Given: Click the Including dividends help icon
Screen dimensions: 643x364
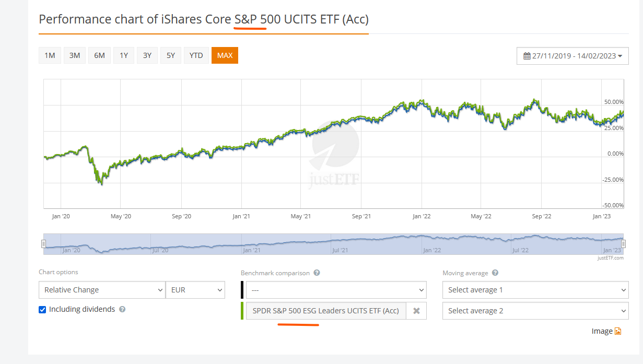Looking at the screenshot, I should pyautogui.click(x=122, y=309).
